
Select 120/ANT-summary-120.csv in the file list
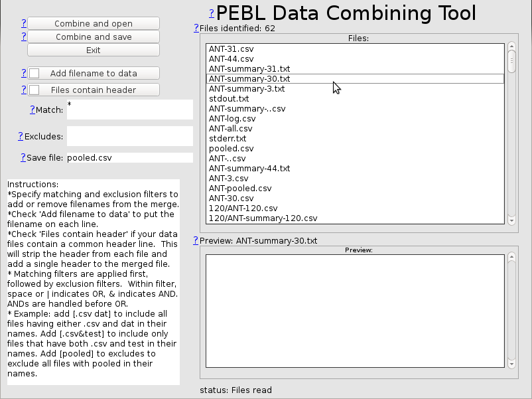pyautogui.click(x=355, y=218)
